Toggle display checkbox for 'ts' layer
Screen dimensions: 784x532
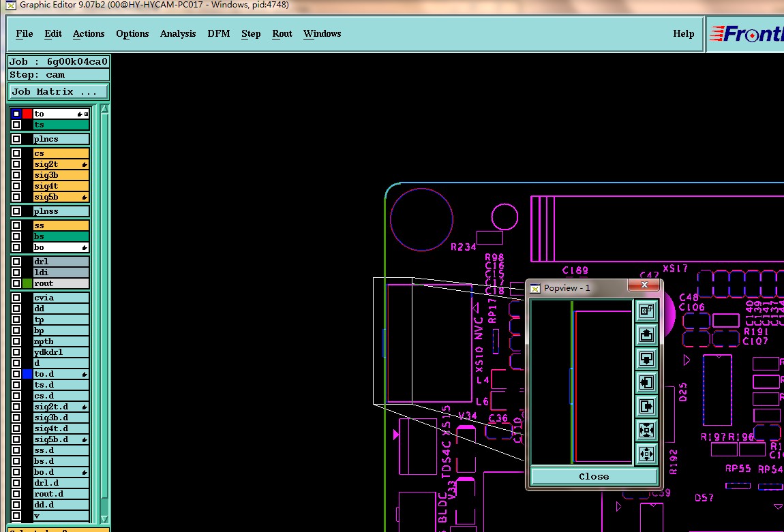point(16,125)
